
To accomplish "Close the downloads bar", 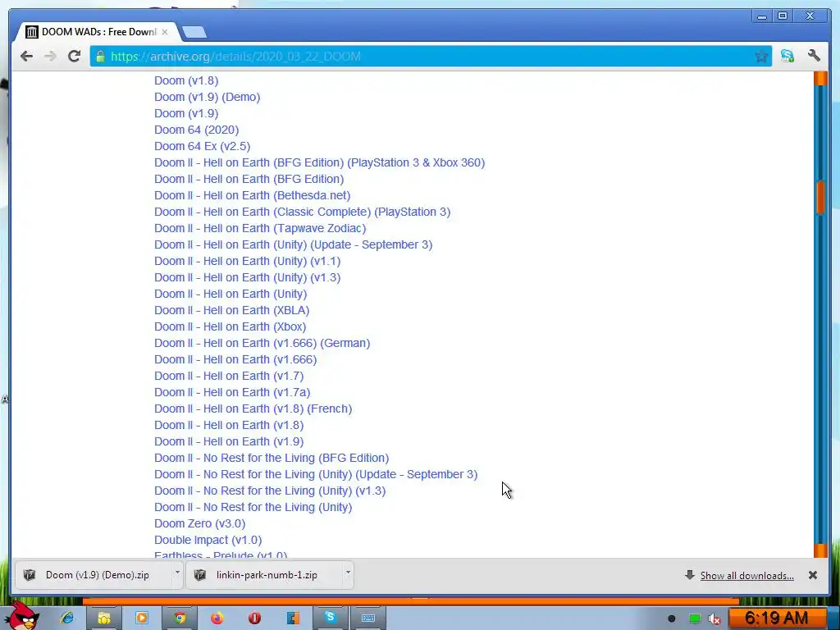I will [813, 575].
